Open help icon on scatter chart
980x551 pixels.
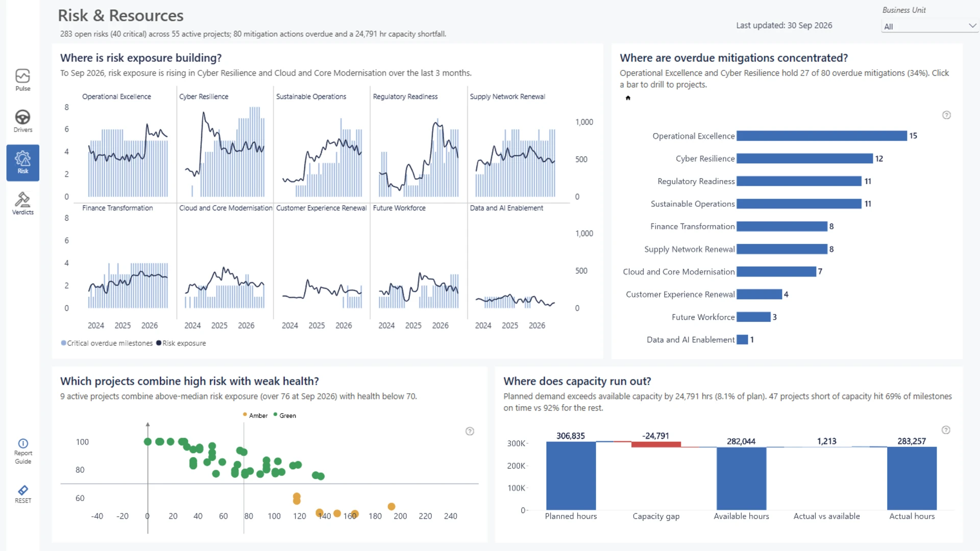(x=470, y=432)
